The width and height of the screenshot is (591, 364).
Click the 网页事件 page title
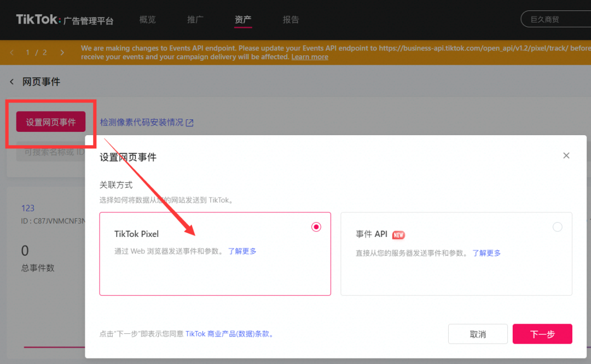42,82
